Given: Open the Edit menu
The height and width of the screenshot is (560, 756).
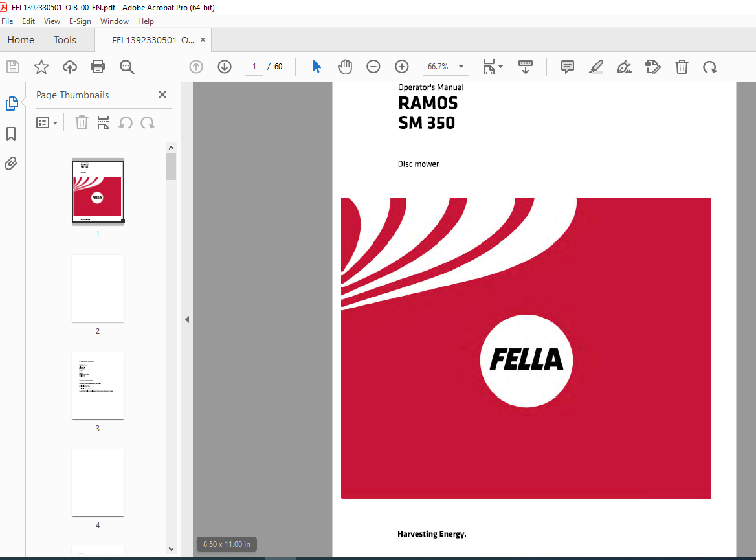Looking at the screenshot, I should (x=28, y=21).
